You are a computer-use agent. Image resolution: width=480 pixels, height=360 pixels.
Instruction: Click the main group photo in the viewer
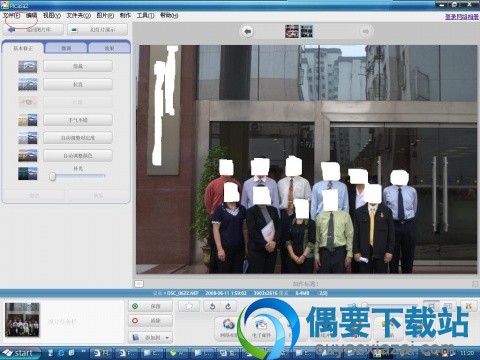[307, 159]
